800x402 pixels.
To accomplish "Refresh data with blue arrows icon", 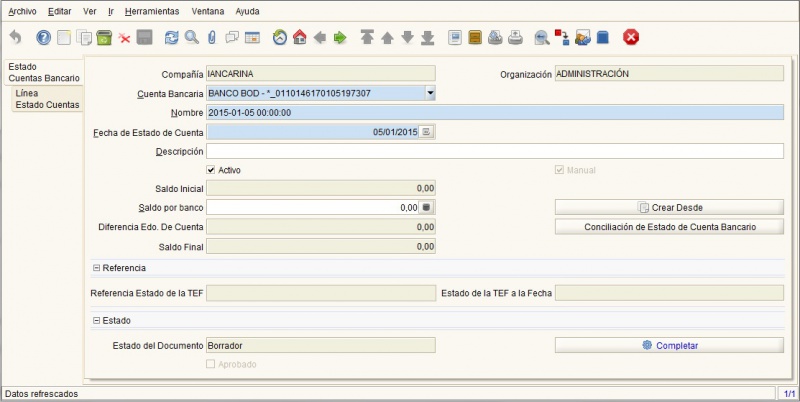I will point(171,37).
